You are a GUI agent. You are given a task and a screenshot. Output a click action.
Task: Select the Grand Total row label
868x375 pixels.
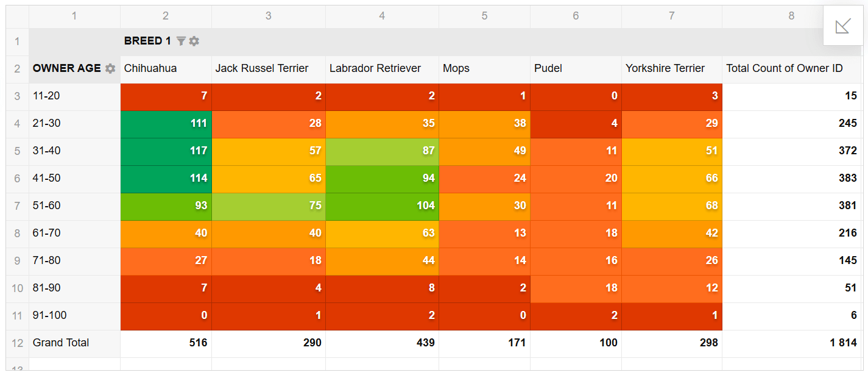pos(61,343)
